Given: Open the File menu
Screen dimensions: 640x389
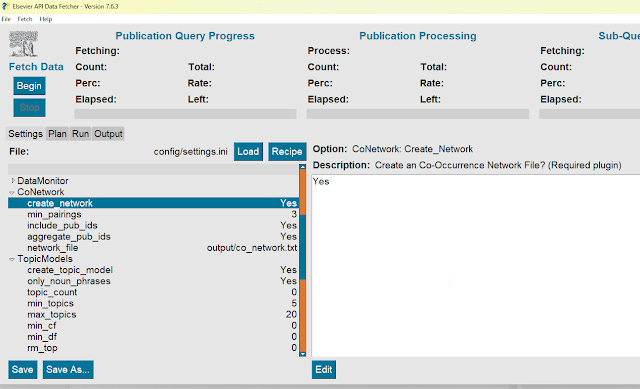Looking at the screenshot, I should point(6,19).
